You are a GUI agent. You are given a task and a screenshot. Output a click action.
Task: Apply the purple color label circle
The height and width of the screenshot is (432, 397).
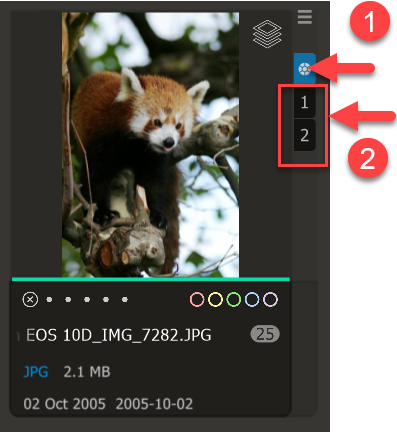[270, 300]
